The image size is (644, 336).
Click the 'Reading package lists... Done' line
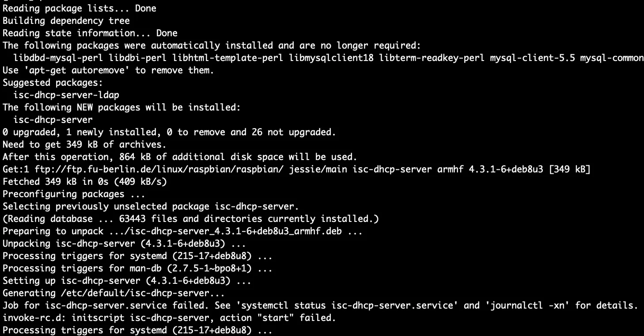click(80, 8)
